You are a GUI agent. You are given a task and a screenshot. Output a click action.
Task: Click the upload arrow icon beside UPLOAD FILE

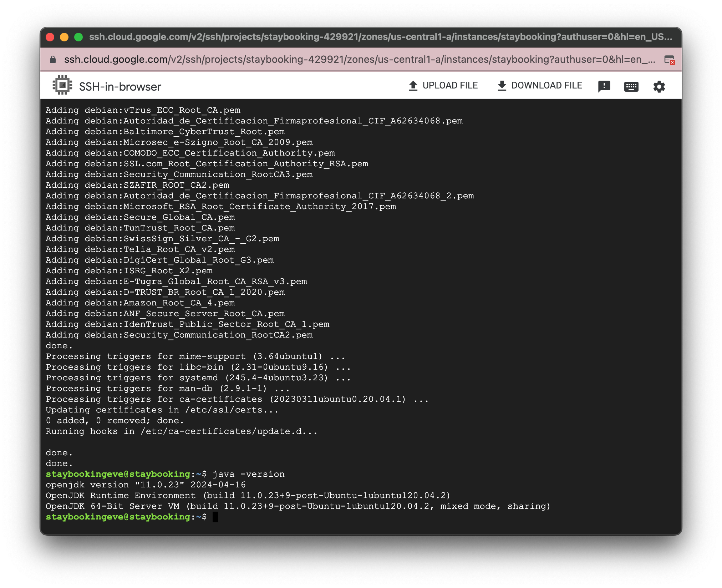click(x=413, y=85)
